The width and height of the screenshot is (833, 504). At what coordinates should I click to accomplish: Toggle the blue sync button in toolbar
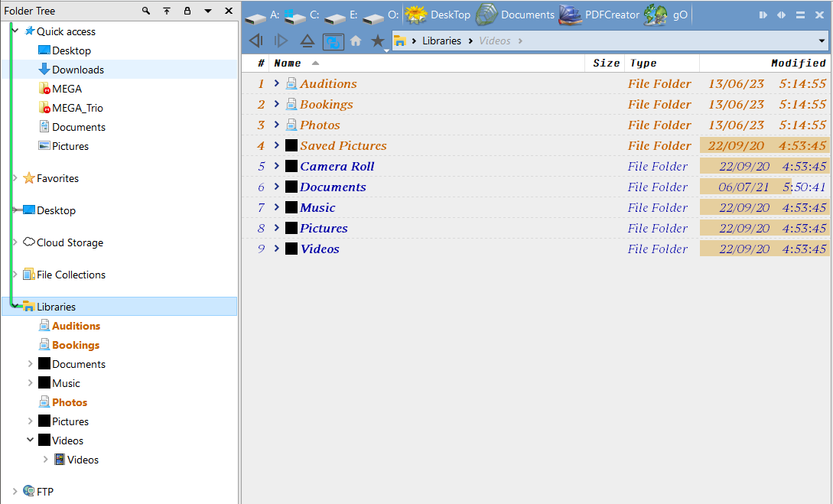coord(333,41)
